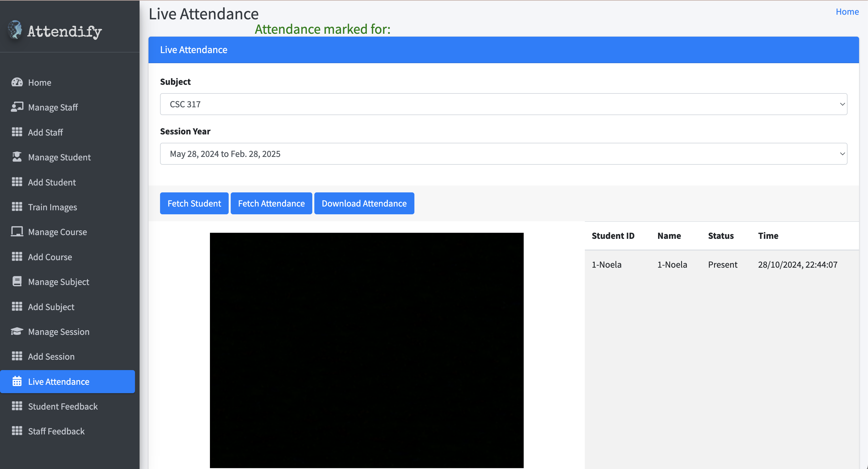
Task: Click the Manage Course laptop icon
Action: click(x=17, y=232)
